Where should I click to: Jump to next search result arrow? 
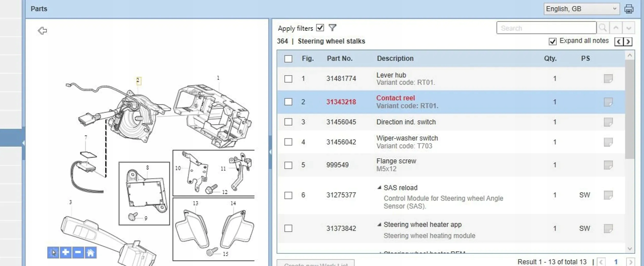(629, 28)
